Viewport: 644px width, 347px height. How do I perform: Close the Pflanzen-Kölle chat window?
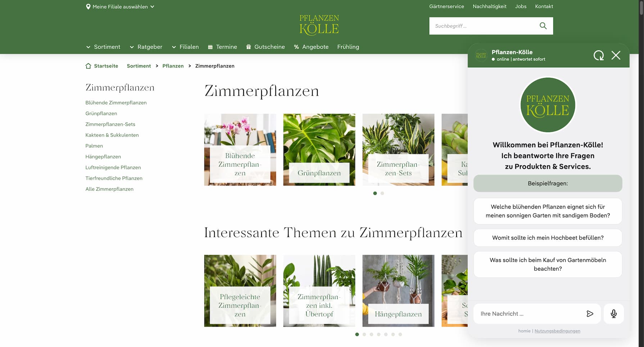tap(616, 55)
